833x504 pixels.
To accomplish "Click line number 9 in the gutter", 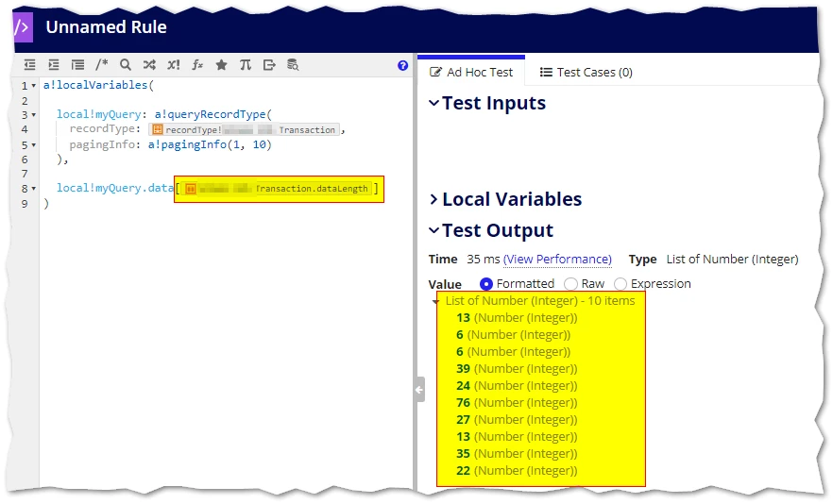I will pyautogui.click(x=25, y=204).
